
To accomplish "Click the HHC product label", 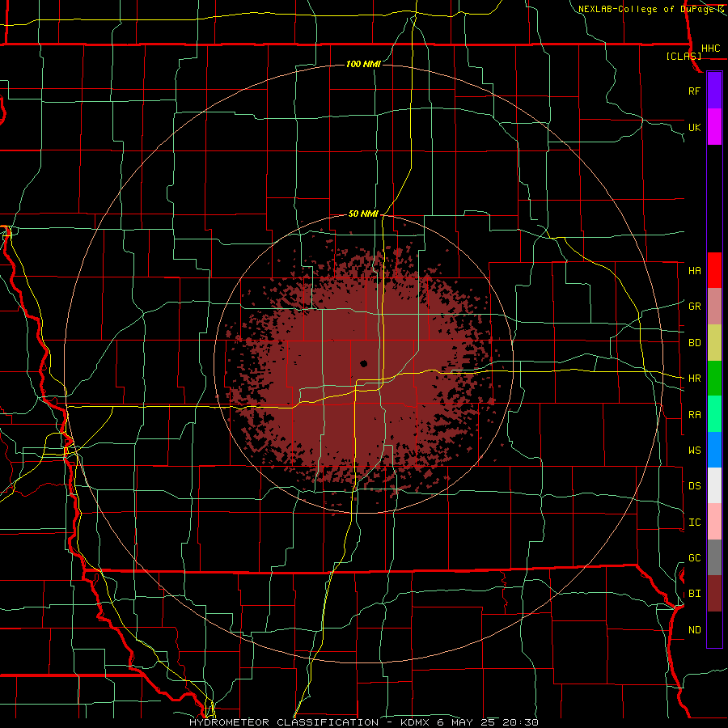I will tap(710, 49).
